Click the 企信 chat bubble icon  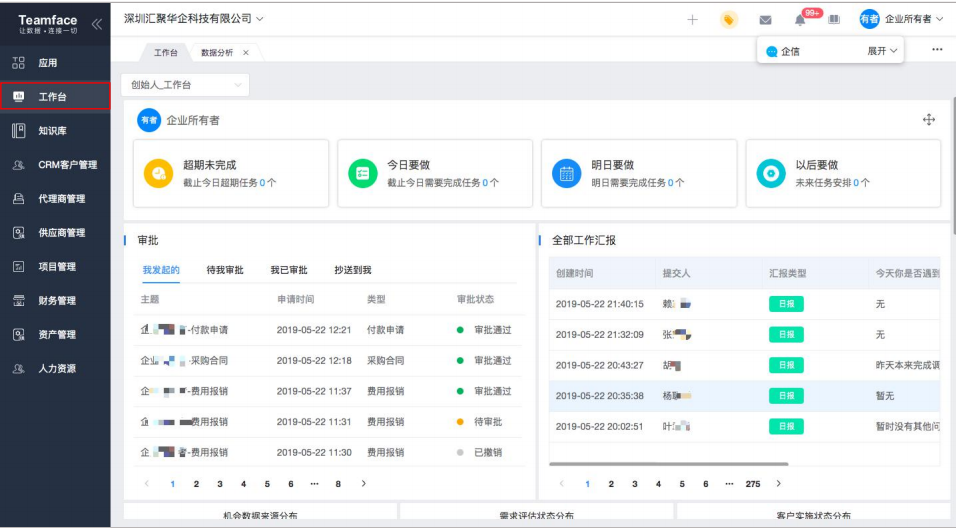click(x=771, y=52)
